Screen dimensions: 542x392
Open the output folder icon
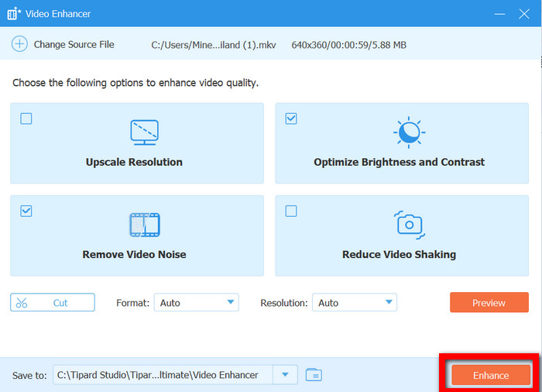tap(314, 375)
